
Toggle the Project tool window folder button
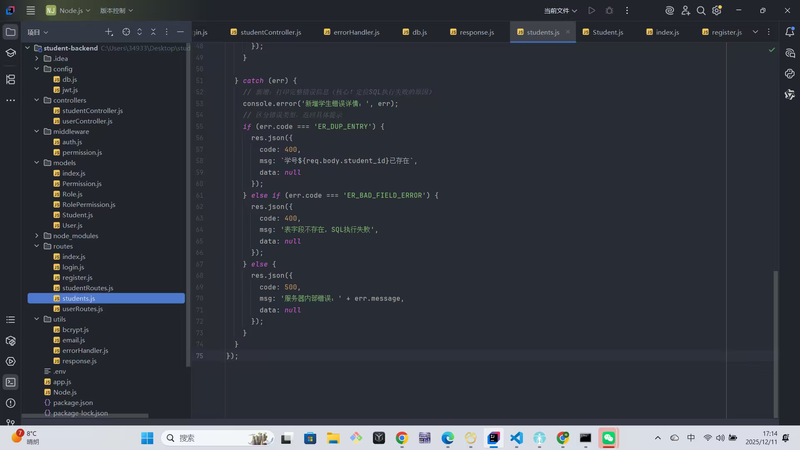[10, 32]
